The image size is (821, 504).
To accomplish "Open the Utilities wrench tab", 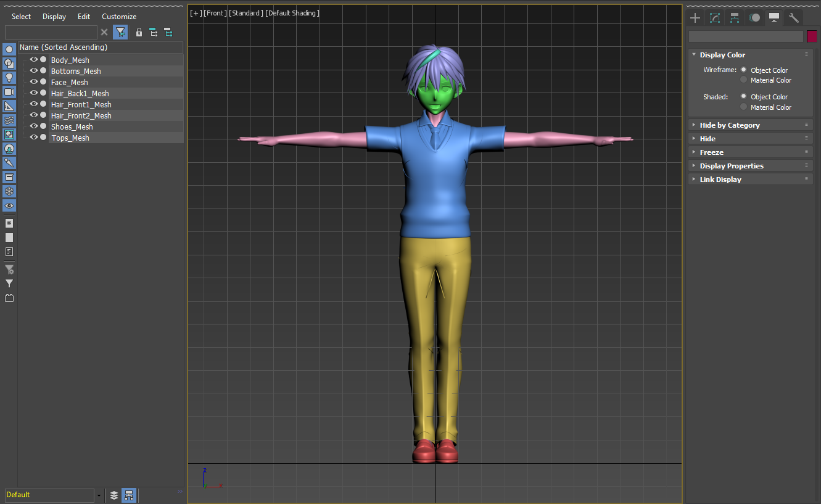I will pos(794,18).
